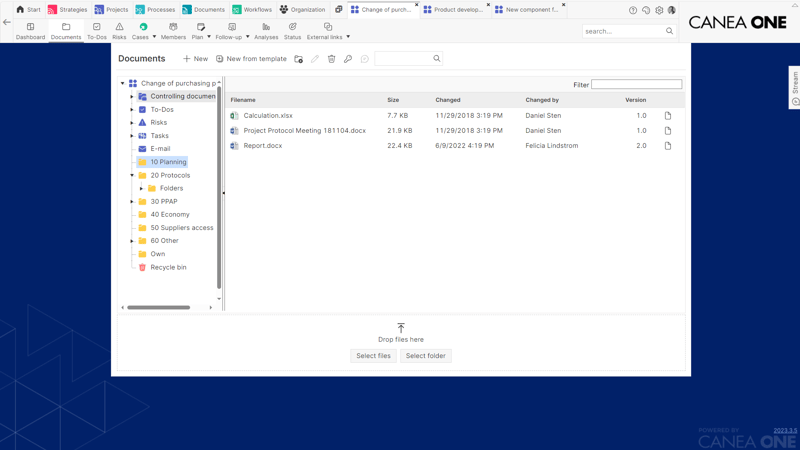The width and height of the screenshot is (800, 450).
Task: Click the document icon on Calculation.xlsx row
Action: [x=668, y=116]
